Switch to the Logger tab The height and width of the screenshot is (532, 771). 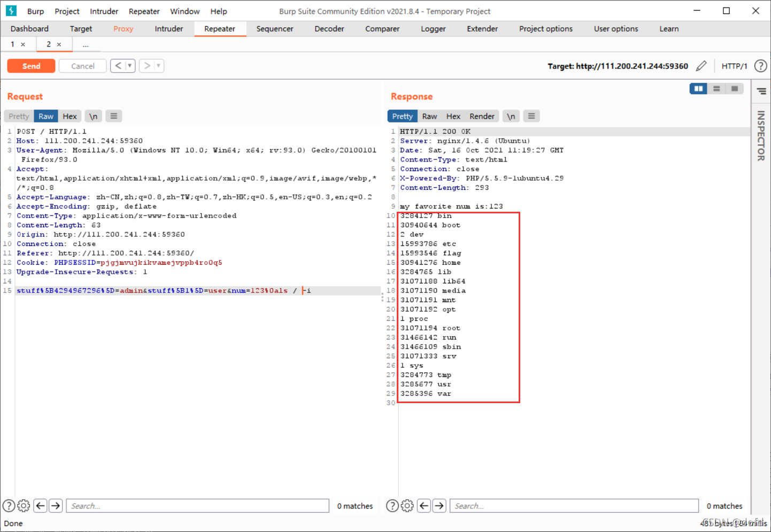pyautogui.click(x=433, y=29)
